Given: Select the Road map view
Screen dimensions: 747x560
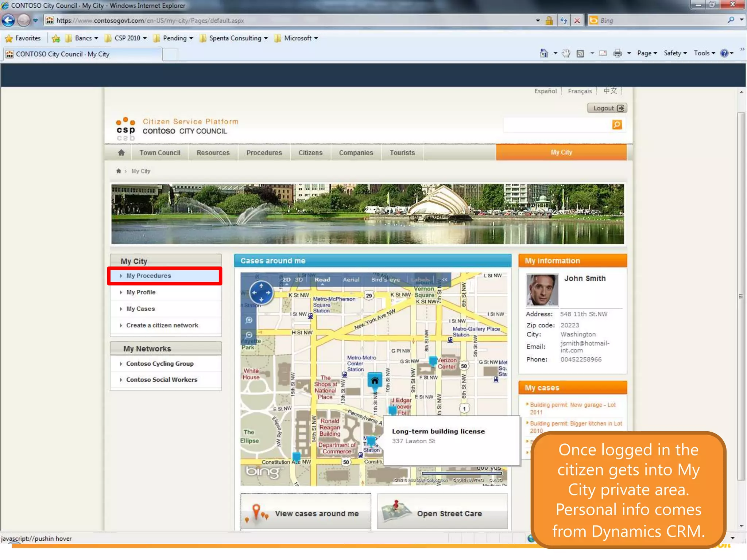Looking at the screenshot, I should [x=322, y=280].
